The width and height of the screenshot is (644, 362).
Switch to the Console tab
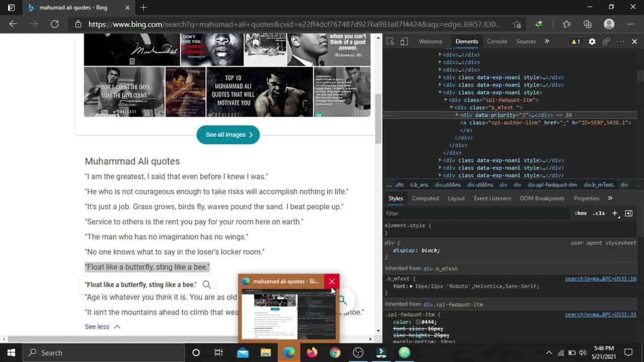[x=497, y=42]
